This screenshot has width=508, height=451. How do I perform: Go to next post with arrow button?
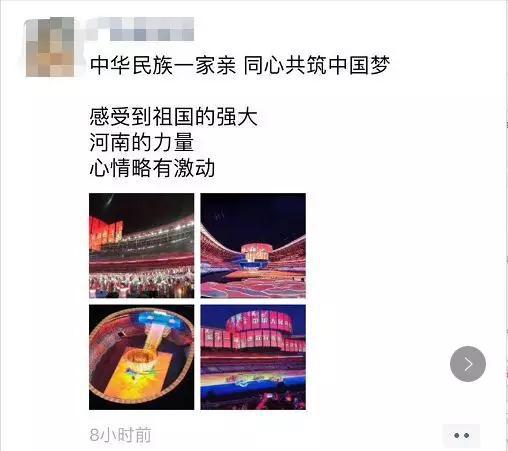(468, 364)
